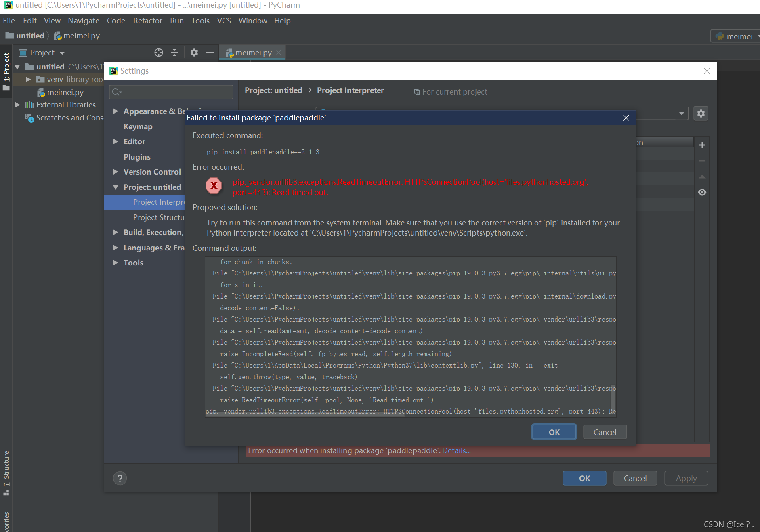
Task: Collapse the untitled project root tree node
Action: pyautogui.click(x=17, y=67)
